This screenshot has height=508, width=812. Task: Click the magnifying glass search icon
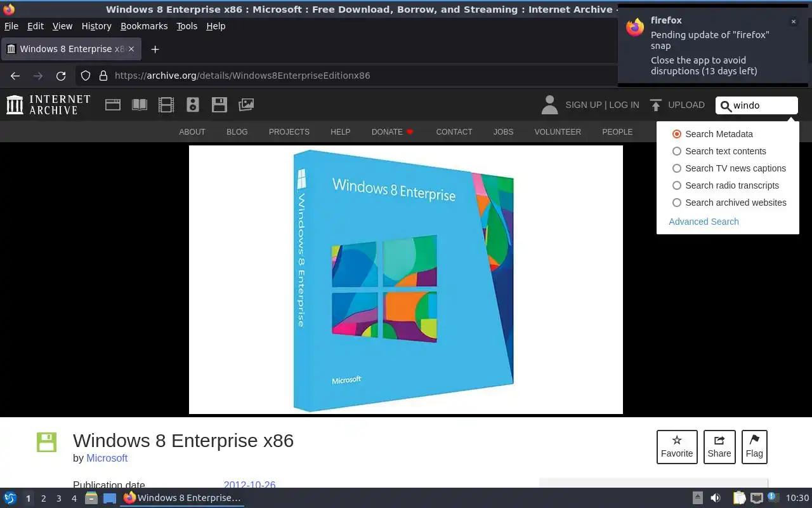click(x=726, y=105)
